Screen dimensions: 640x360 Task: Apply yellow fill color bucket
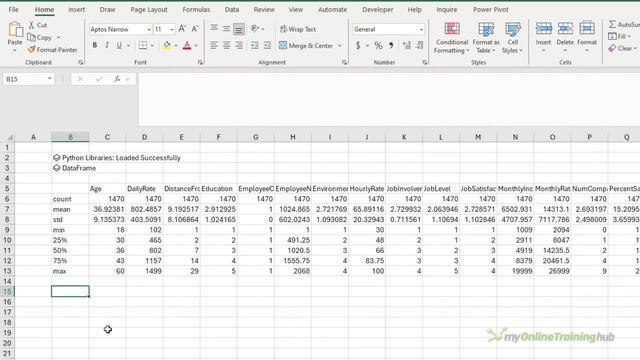[x=167, y=45]
